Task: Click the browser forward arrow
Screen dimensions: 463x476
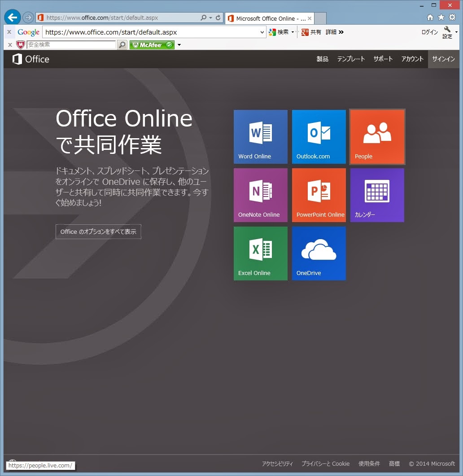Action: (28, 17)
